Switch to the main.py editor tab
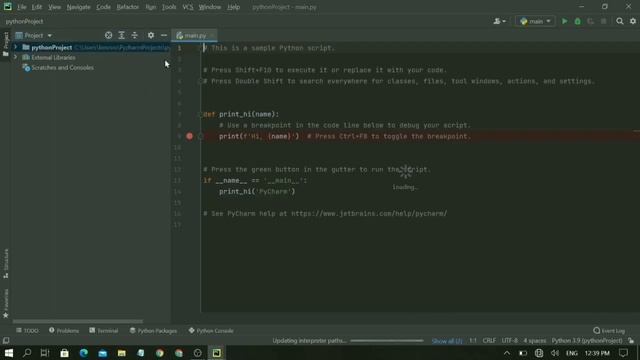This screenshot has width=640, height=360. click(194, 36)
